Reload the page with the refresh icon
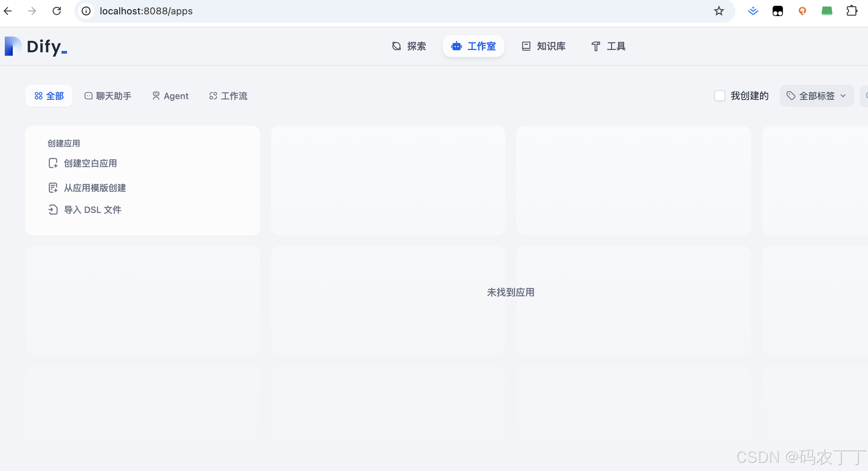Screen dimensions: 868x471 [57, 11]
